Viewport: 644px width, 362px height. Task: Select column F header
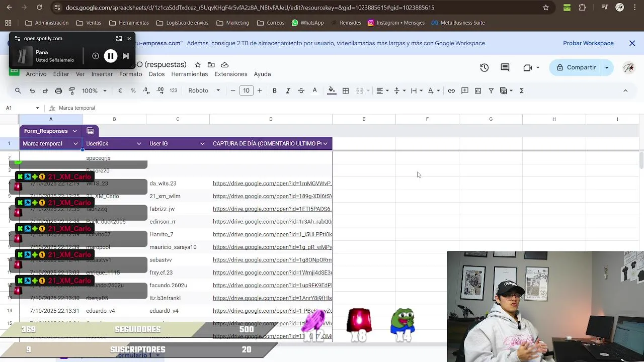[427, 119]
